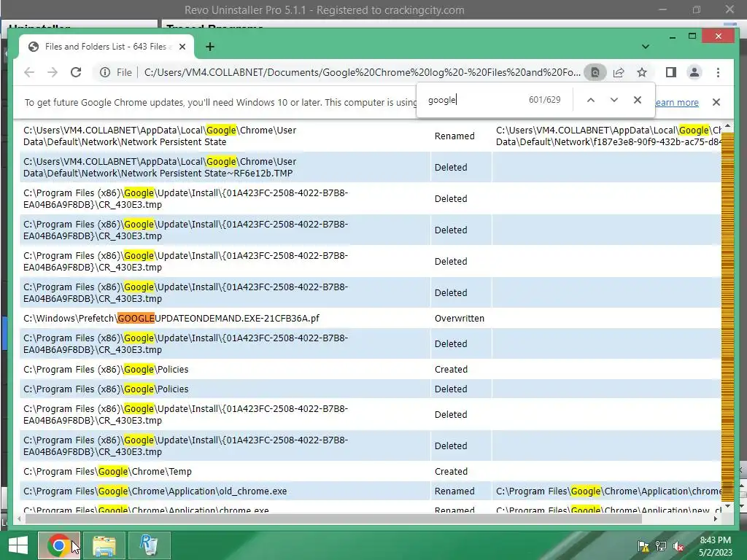747x560 pixels.
Task: Jump to previous find result
Action: point(591,100)
